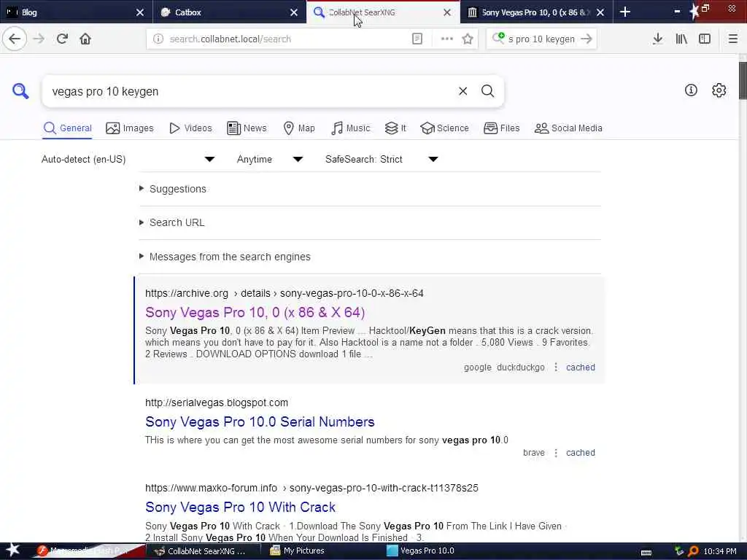Open the Downloads panel
This screenshot has width=747, height=560.
(x=657, y=39)
